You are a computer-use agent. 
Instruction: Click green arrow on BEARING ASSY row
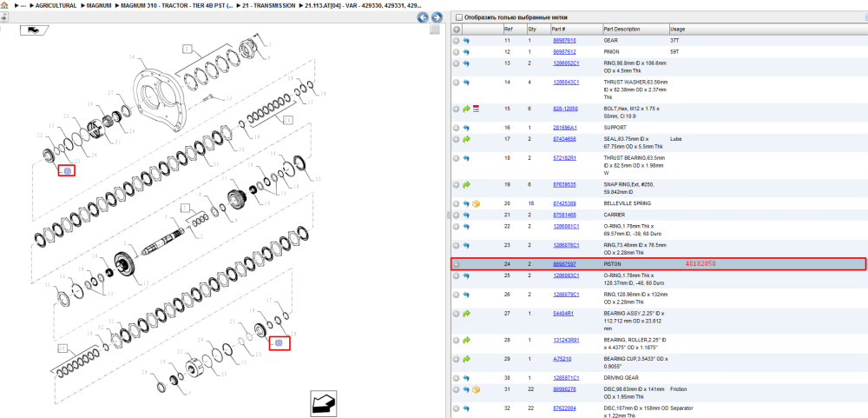466,313
